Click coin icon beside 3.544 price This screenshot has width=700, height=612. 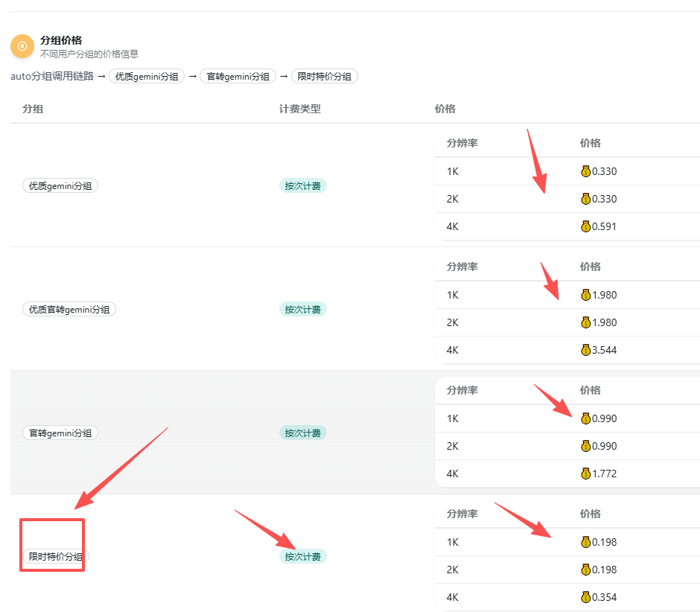(x=585, y=350)
